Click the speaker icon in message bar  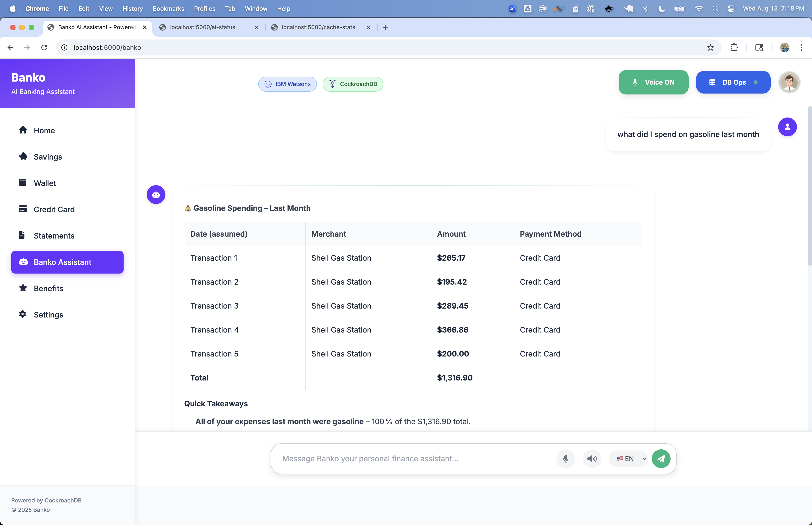coord(592,458)
